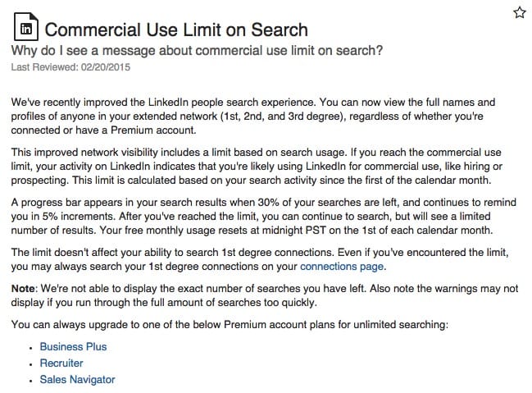The width and height of the screenshot is (532, 393).
Task: Open the Recruiter plan link
Action: click(x=61, y=363)
